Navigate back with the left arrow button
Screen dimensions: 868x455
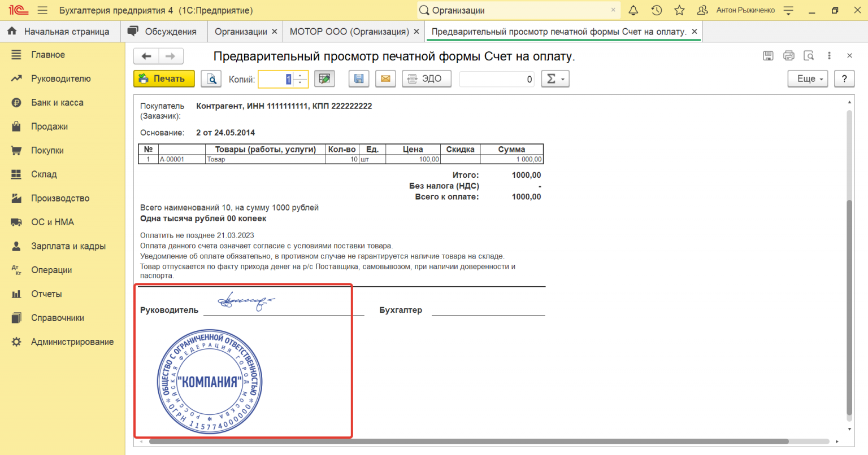pos(146,56)
